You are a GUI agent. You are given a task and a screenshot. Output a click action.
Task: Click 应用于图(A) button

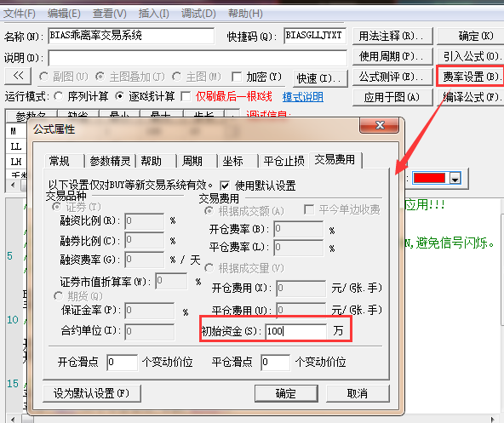tap(392, 97)
